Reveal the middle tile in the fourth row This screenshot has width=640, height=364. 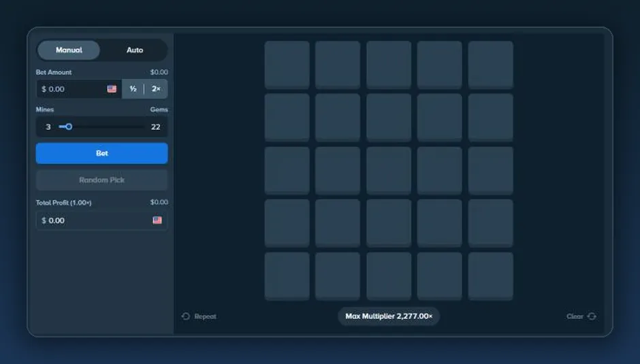pos(389,223)
